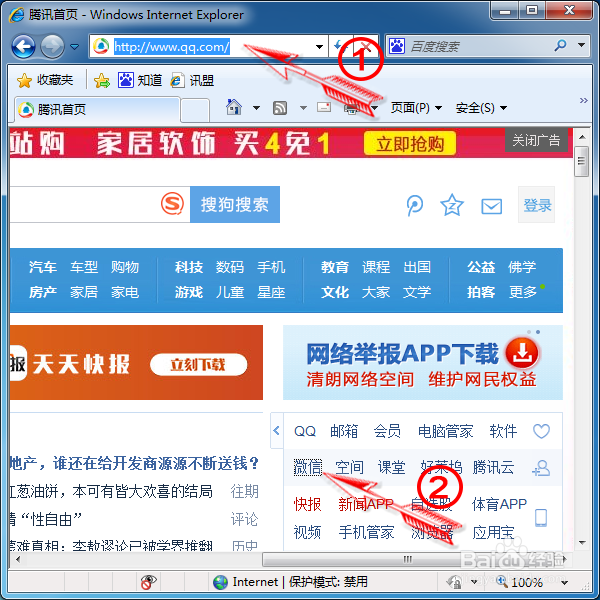Collapse the services panel with left chevron
The height and width of the screenshot is (600, 600).
click(277, 431)
